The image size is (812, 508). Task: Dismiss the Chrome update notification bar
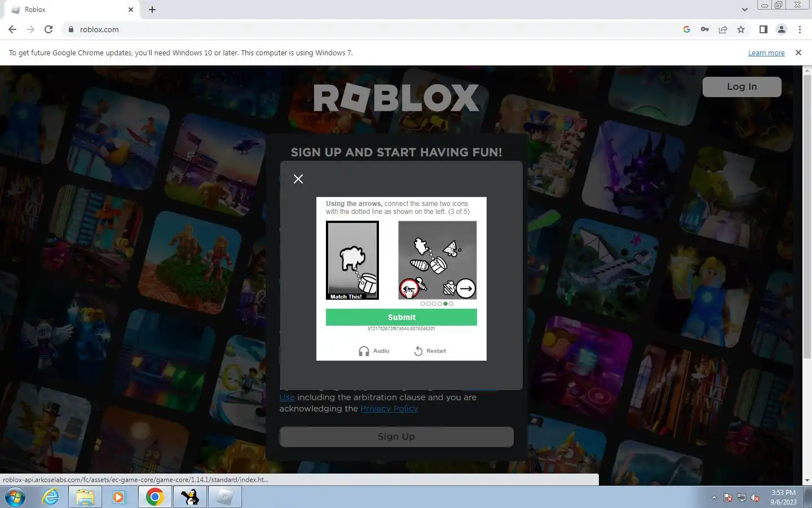[x=798, y=52]
